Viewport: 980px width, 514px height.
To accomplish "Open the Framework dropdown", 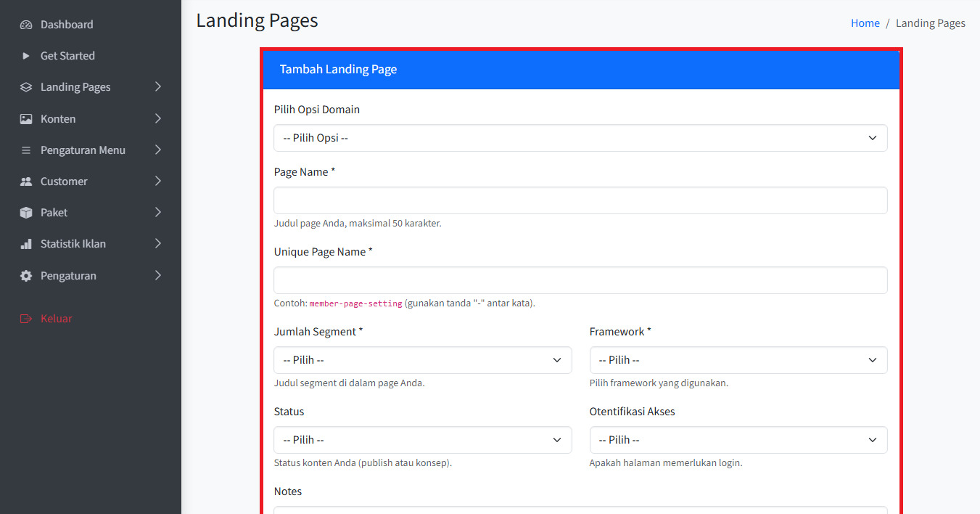I will point(738,360).
